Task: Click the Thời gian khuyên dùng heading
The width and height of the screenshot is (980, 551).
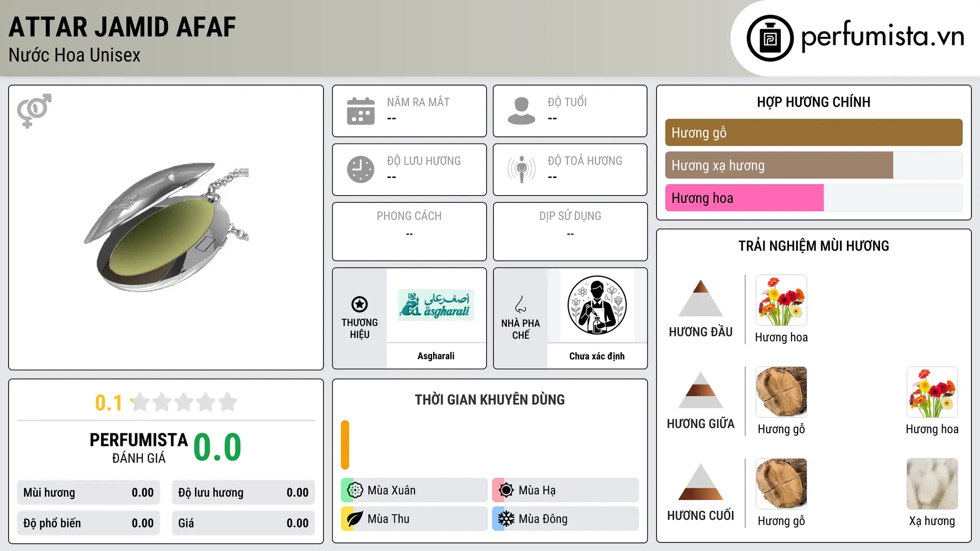Action: [490, 399]
